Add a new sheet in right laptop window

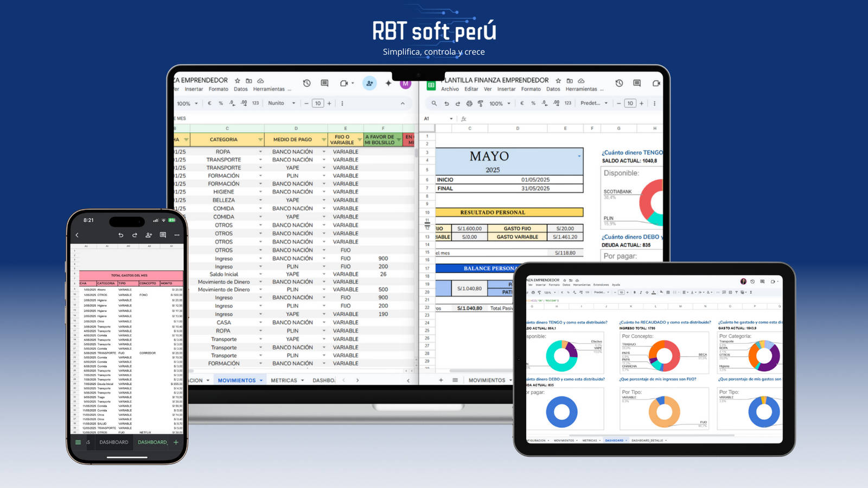click(x=441, y=380)
